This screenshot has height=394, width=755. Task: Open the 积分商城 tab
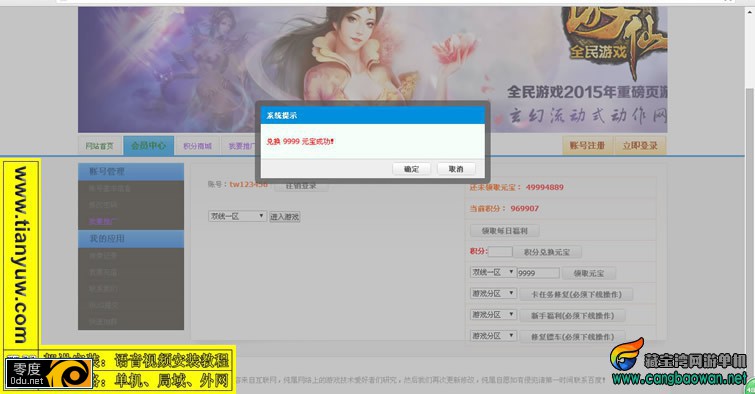[x=197, y=145]
